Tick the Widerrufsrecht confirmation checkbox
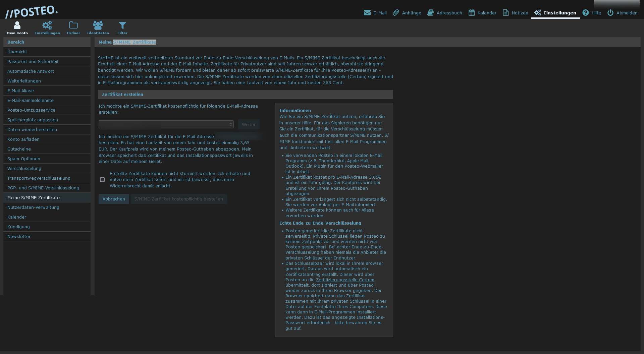Screen dimensions: 644x354 102,180
